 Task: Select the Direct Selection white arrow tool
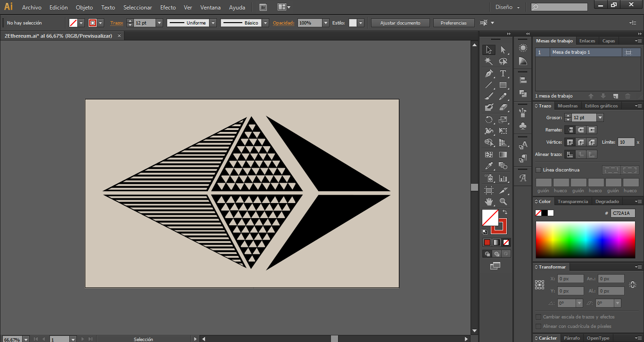click(x=503, y=50)
